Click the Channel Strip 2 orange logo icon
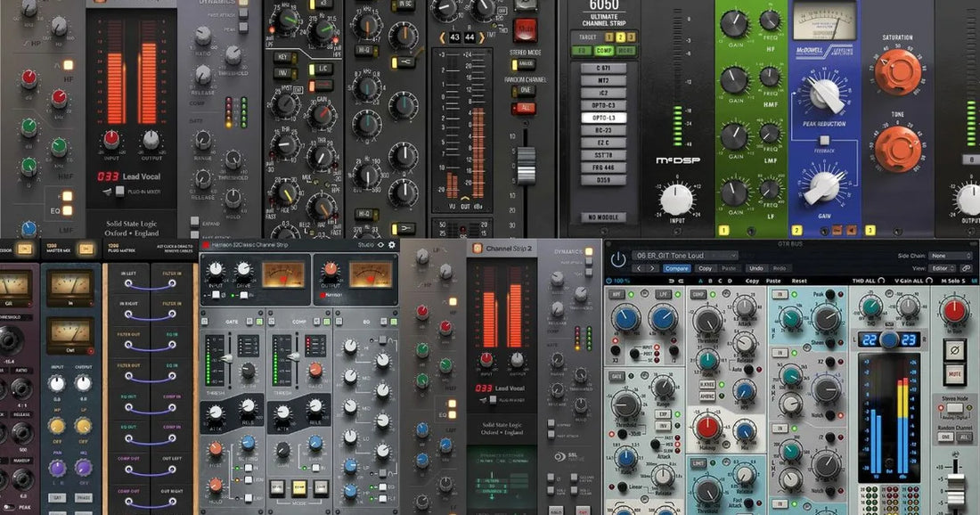Screen dimensions: 980x515 pos(478,248)
